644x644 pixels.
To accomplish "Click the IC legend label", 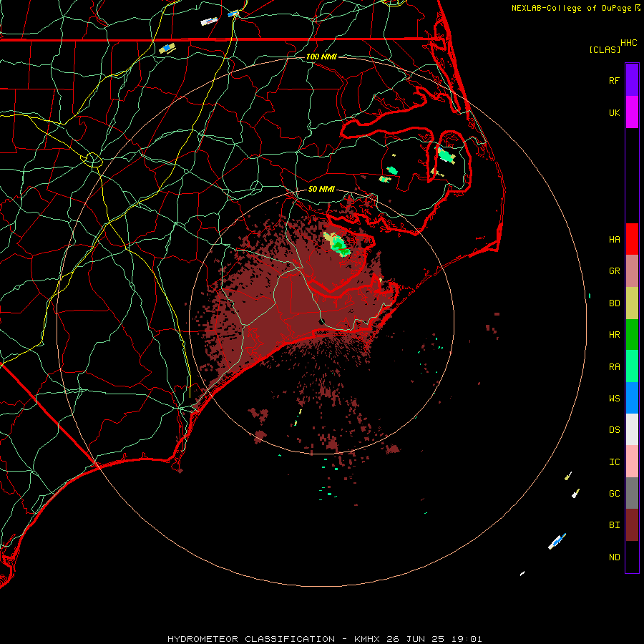I will [614, 462].
